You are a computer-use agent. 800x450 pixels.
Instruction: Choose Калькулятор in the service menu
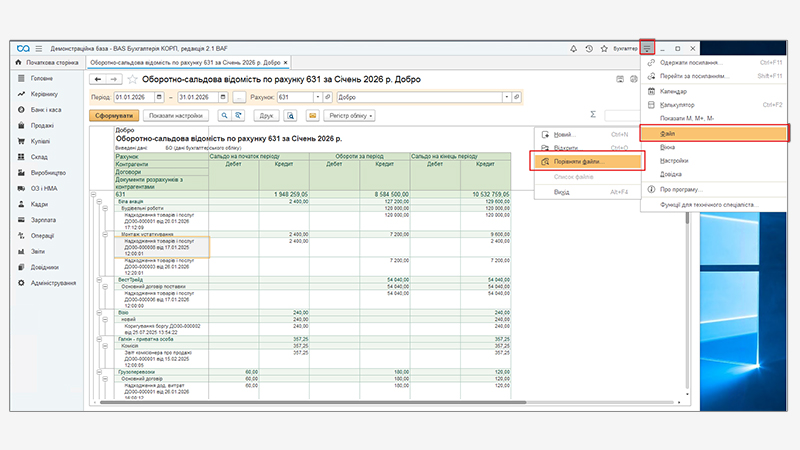(x=679, y=104)
